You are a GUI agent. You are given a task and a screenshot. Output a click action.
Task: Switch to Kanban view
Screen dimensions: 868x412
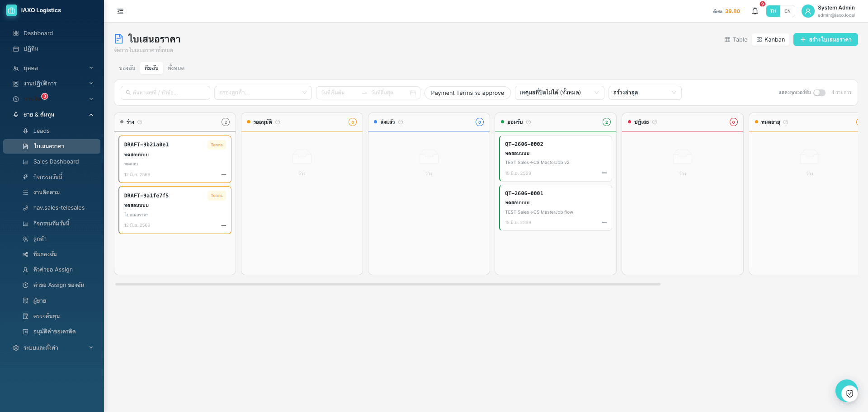pos(771,40)
